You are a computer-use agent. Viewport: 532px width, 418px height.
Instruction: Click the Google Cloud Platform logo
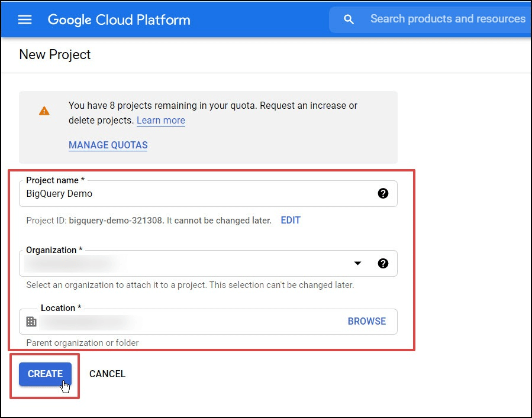tap(119, 20)
